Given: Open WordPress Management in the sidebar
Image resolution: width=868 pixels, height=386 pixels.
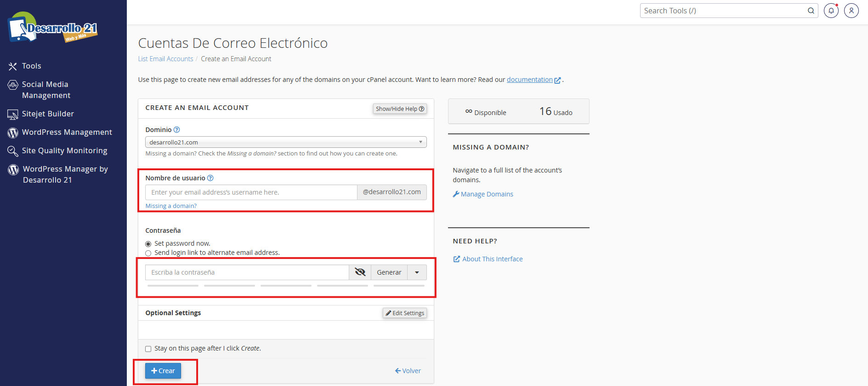Looking at the screenshot, I should tap(67, 132).
